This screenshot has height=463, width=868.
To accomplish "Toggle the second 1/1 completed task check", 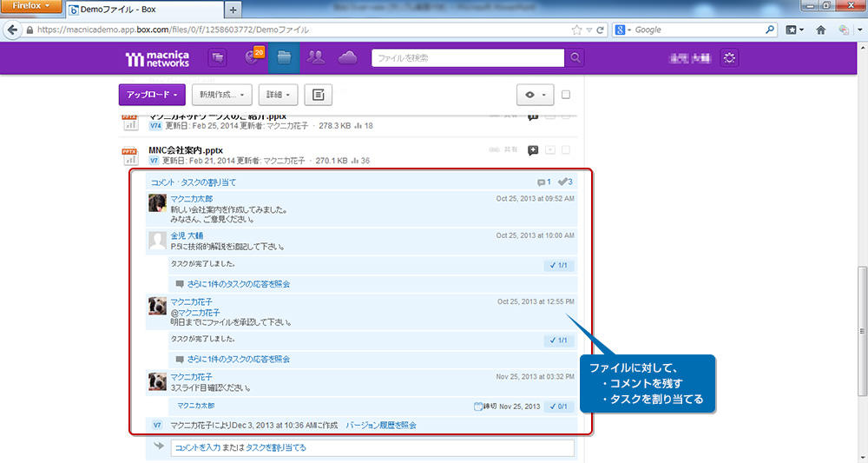I will click(x=558, y=340).
